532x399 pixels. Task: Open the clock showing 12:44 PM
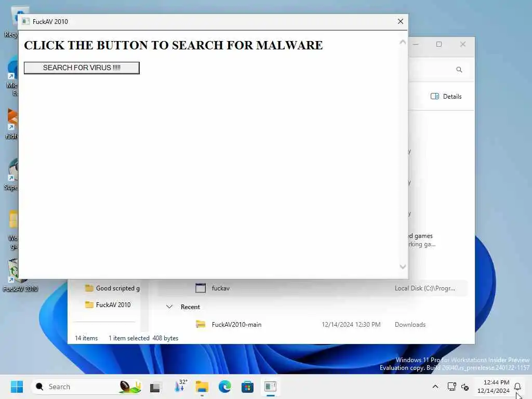point(494,387)
